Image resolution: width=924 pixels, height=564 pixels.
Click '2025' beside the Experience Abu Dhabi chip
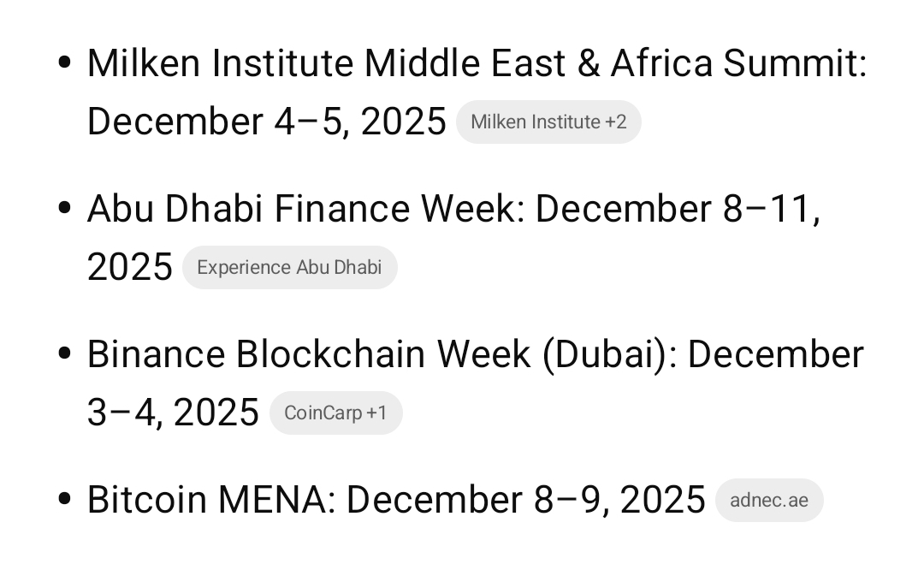tap(130, 267)
